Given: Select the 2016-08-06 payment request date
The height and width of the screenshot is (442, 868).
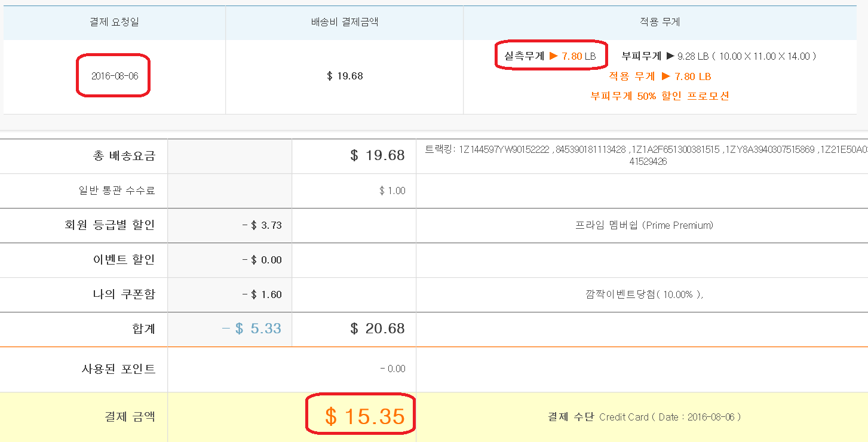Looking at the screenshot, I should pos(115,76).
